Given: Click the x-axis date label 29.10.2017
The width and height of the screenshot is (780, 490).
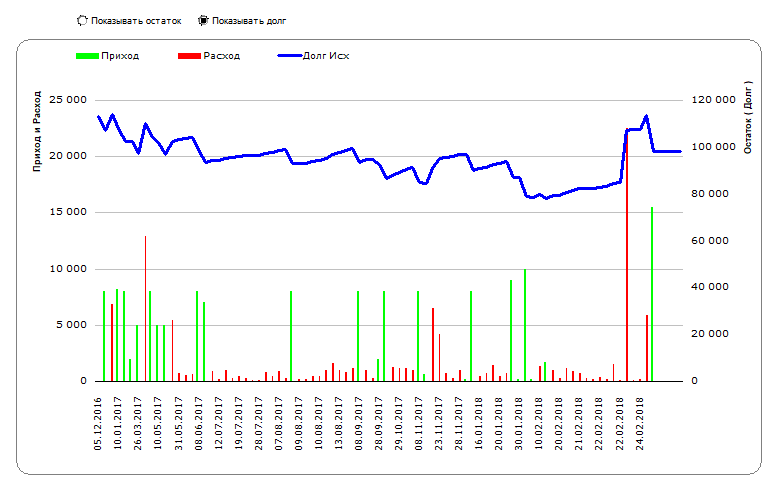Looking at the screenshot, I should click(x=398, y=424).
